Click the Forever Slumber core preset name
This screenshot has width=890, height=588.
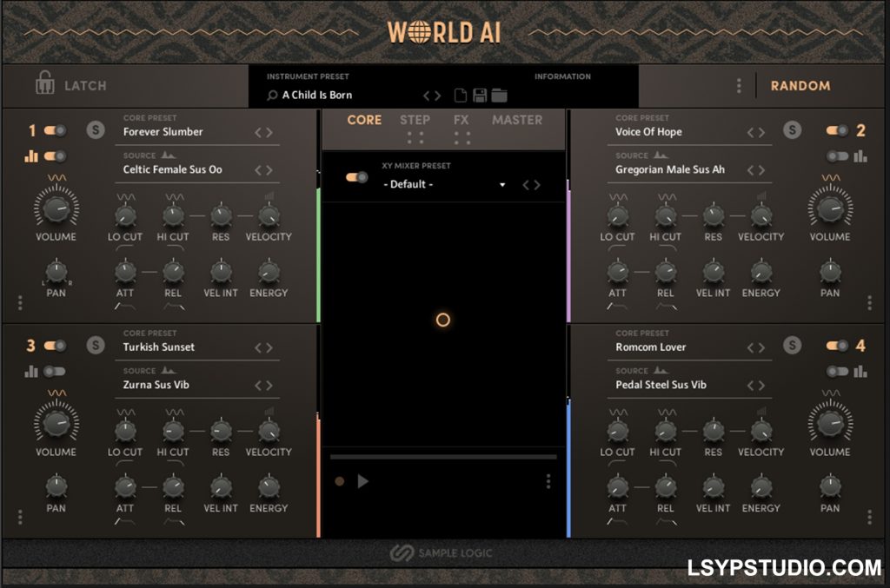click(163, 131)
